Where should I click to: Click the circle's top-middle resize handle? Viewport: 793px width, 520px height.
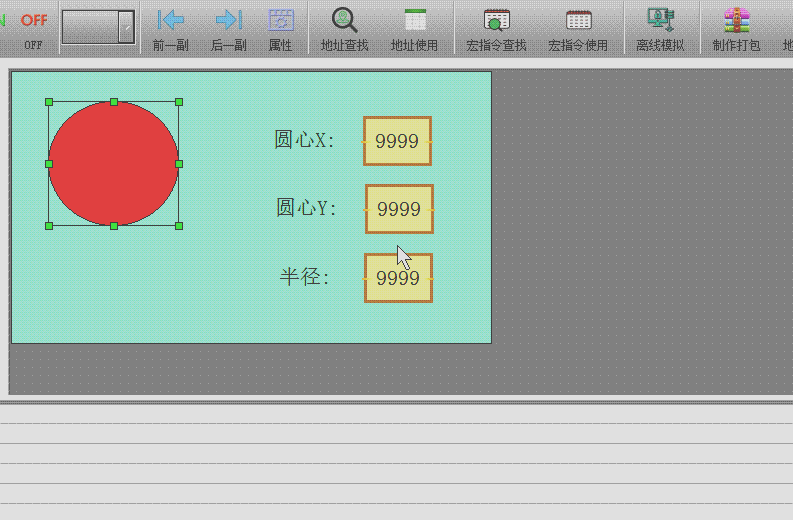[114, 102]
